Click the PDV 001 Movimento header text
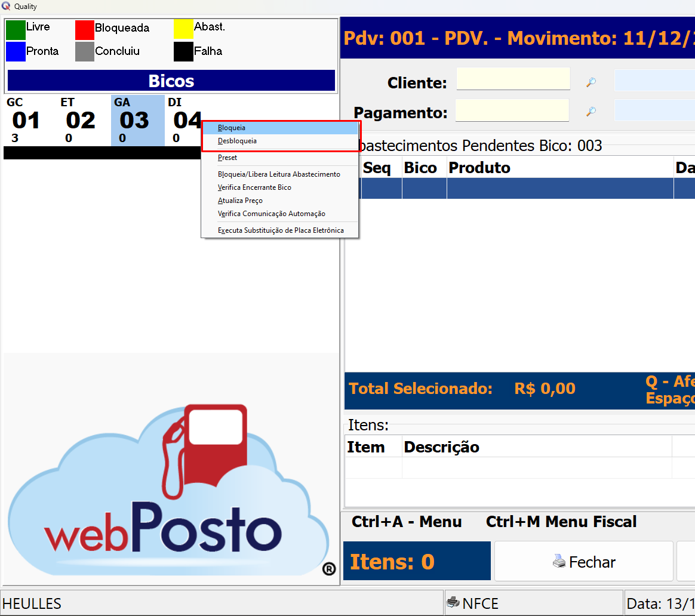The image size is (695, 616). pos(519,38)
